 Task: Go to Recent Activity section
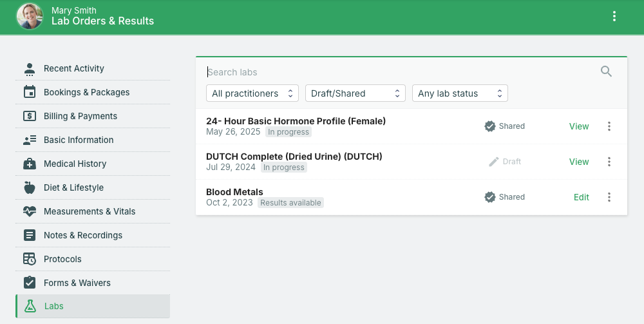(73, 68)
